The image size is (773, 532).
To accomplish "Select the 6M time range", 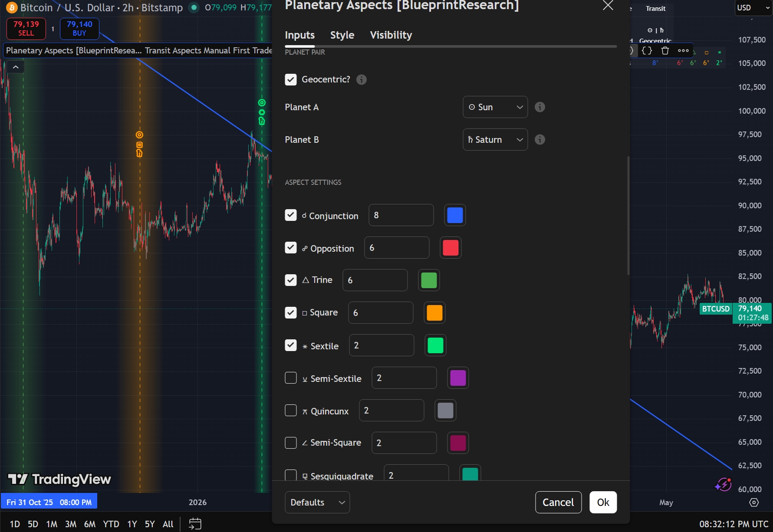I will (90, 524).
